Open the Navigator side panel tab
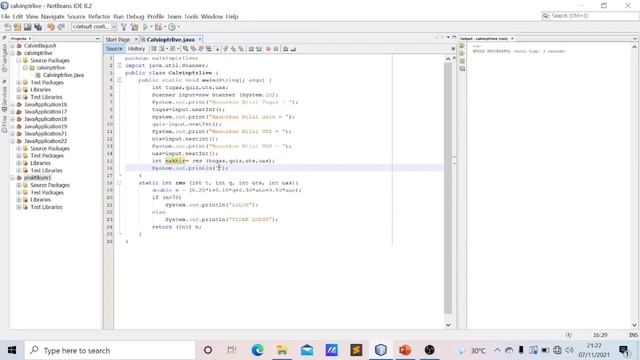Image resolution: width=640 pixels, height=360 pixels. coord(4,58)
